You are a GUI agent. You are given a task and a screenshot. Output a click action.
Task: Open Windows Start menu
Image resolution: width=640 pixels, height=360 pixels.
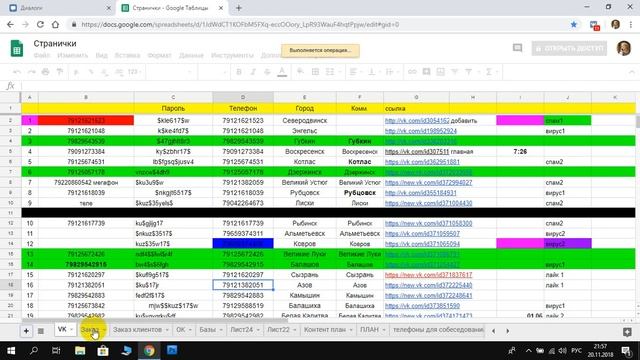click(11, 351)
